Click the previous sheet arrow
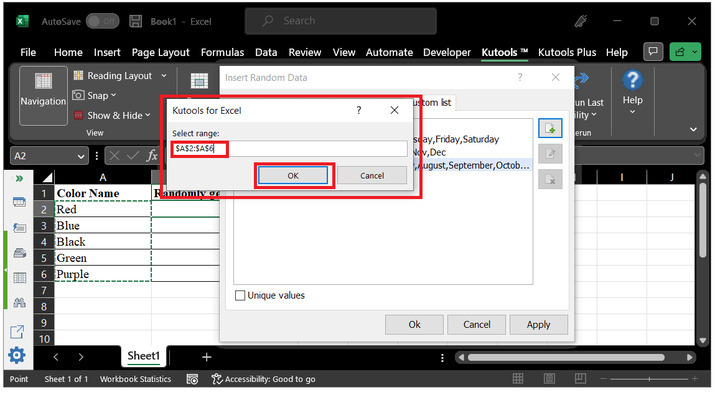This screenshot has width=715, height=395. [x=56, y=357]
